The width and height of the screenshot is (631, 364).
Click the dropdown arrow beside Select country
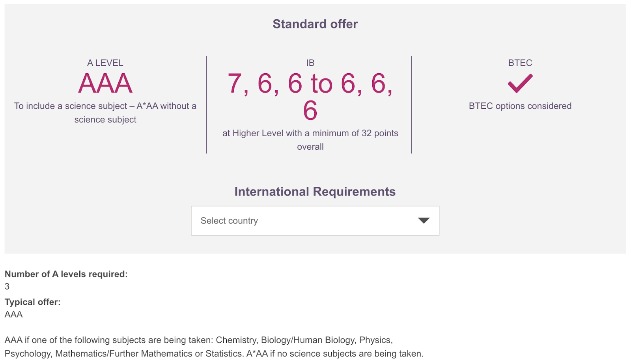tap(424, 221)
